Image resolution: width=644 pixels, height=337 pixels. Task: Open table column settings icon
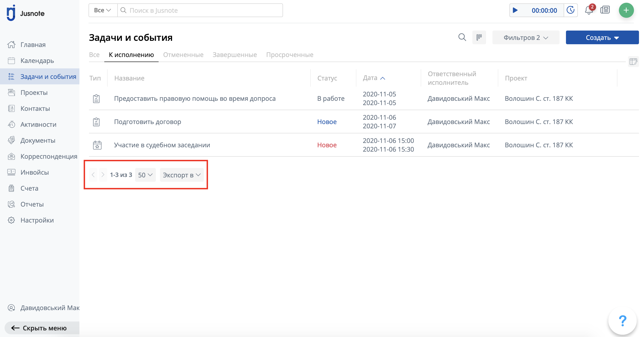[x=633, y=62]
